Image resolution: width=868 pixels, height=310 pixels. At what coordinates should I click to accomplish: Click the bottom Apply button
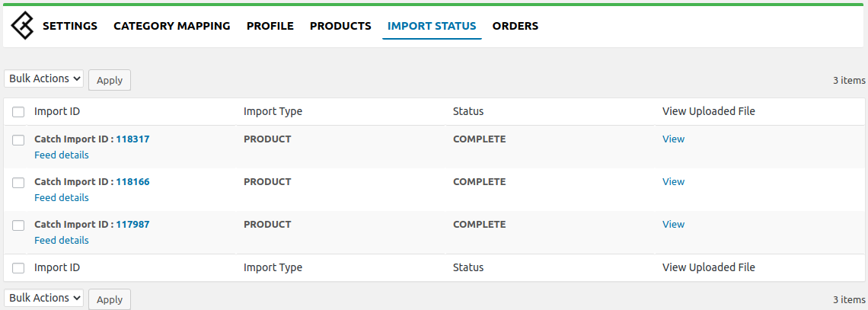tap(110, 299)
